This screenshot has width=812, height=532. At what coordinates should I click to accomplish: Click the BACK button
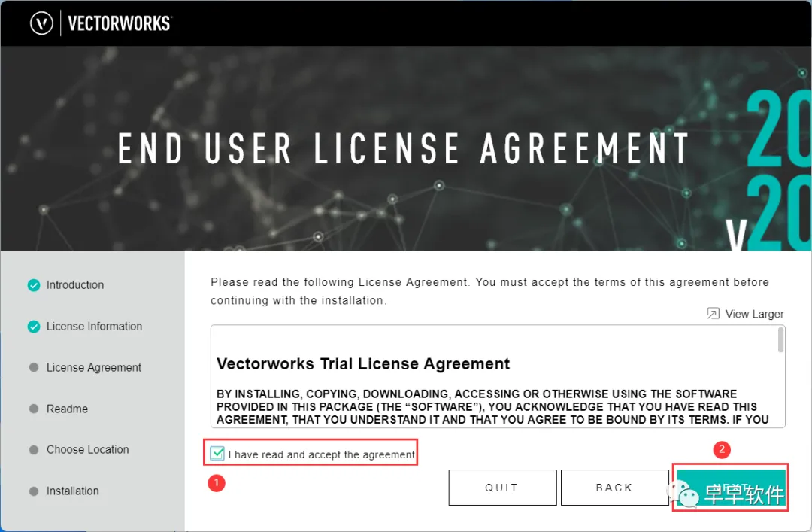pyautogui.click(x=615, y=488)
